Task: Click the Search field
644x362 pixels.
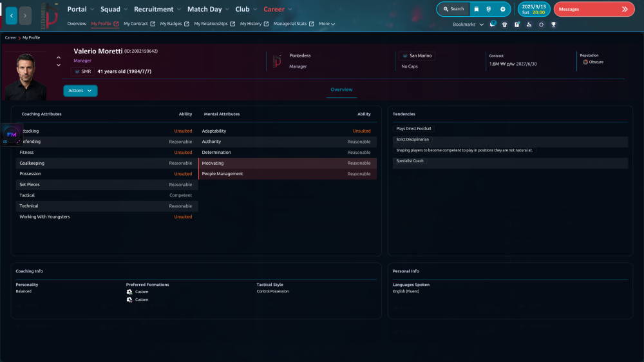Action: (x=453, y=9)
